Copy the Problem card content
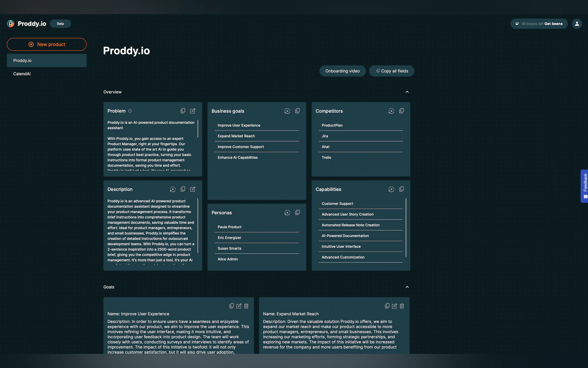 click(183, 111)
